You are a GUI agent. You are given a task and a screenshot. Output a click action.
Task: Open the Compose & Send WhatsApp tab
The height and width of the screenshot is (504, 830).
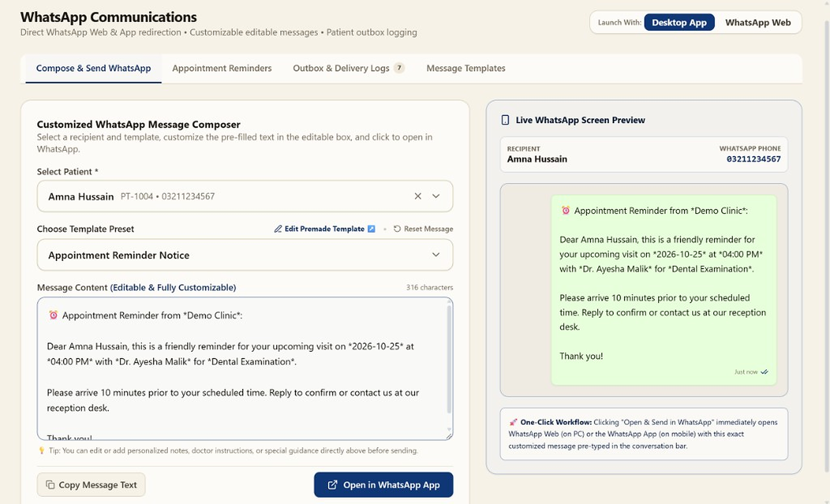[93, 68]
